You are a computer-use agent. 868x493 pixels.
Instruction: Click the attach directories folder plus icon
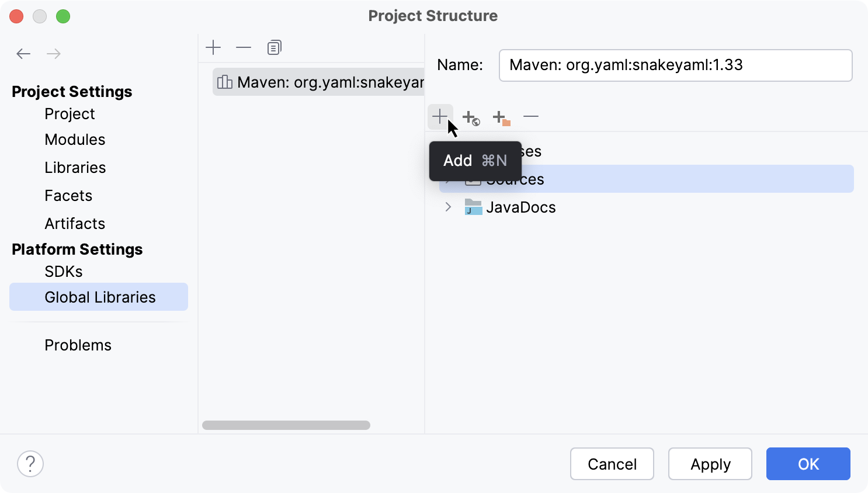501,117
